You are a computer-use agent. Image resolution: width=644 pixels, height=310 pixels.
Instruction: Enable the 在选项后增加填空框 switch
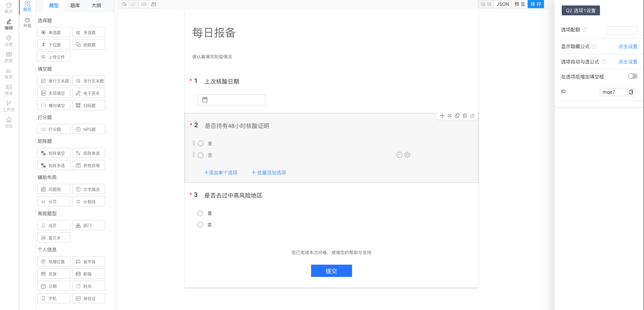[632, 76]
